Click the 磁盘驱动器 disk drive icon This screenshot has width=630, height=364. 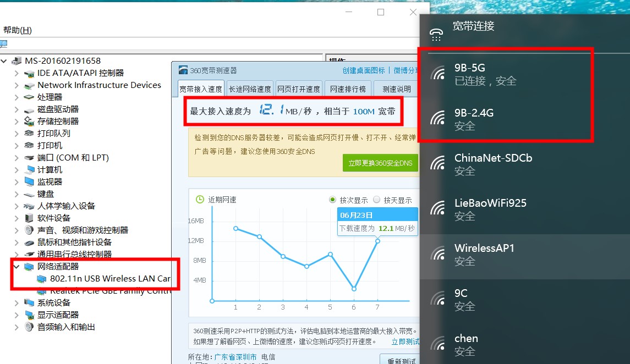29,109
